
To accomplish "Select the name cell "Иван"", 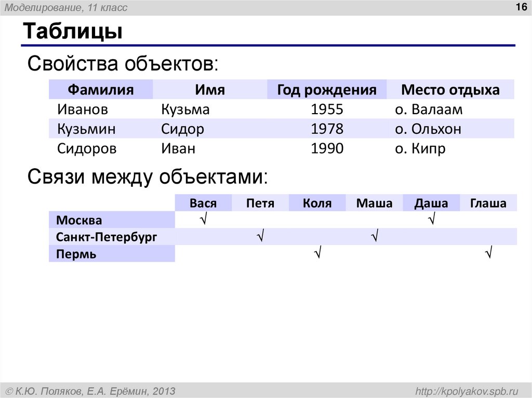I will click(178, 148).
